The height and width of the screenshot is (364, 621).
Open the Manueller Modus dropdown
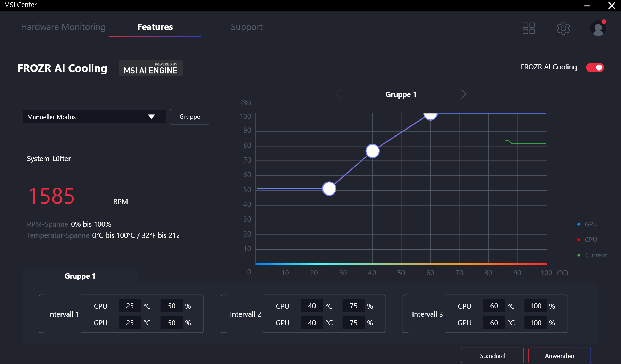(94, 117)
